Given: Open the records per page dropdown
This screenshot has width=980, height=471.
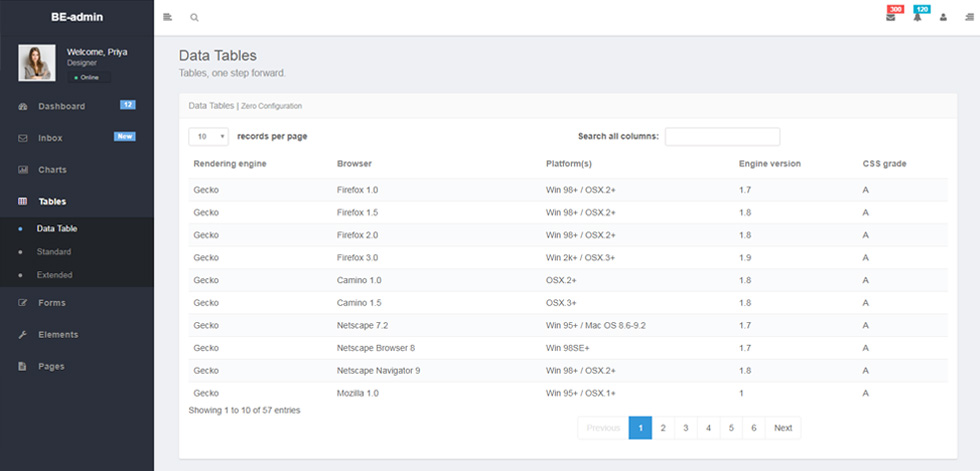Looking at the screenshot, I should [x=208, y=137].
